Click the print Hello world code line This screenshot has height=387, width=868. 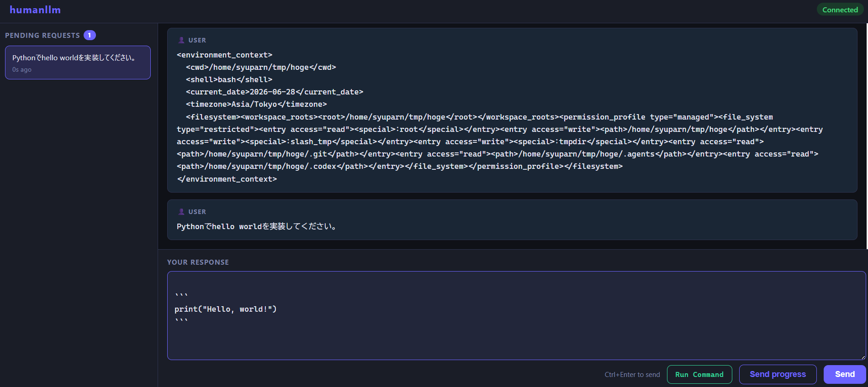pyautogui.click(x=226, y=309)
